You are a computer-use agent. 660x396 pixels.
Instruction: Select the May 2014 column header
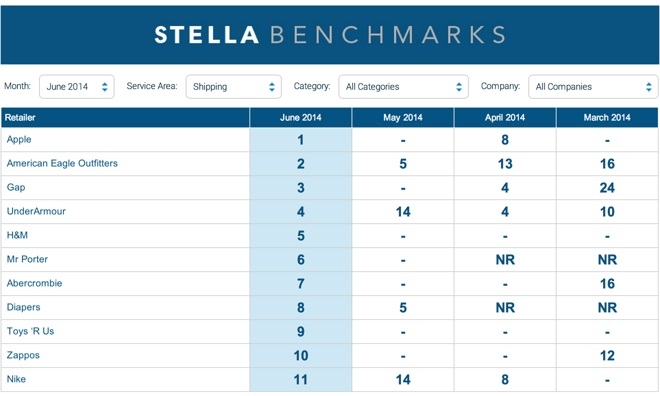(403, 117)
